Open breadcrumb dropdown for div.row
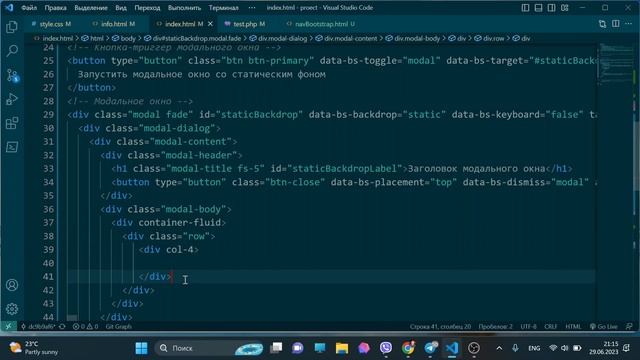This screenshot has height=360, width=640. pos(493,38)
